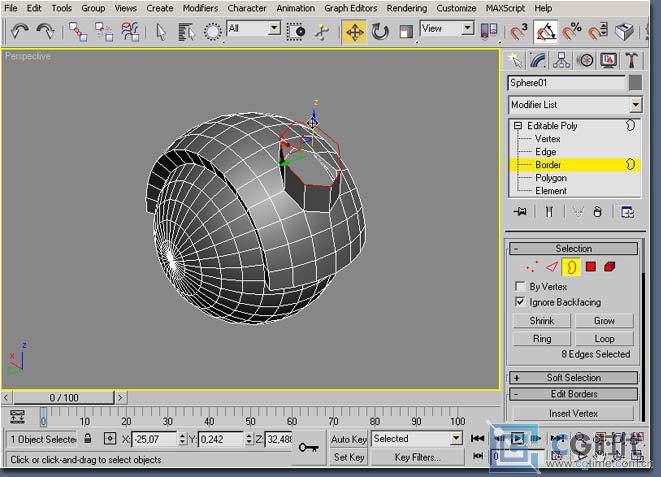
Task: Select the Unlink Selection tool
Action: tap(103, 32)
